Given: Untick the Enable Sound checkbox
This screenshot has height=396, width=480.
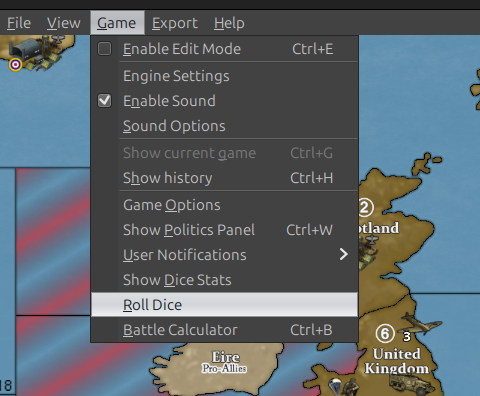Looking at the screenshot, I should (x=104, y=101).
